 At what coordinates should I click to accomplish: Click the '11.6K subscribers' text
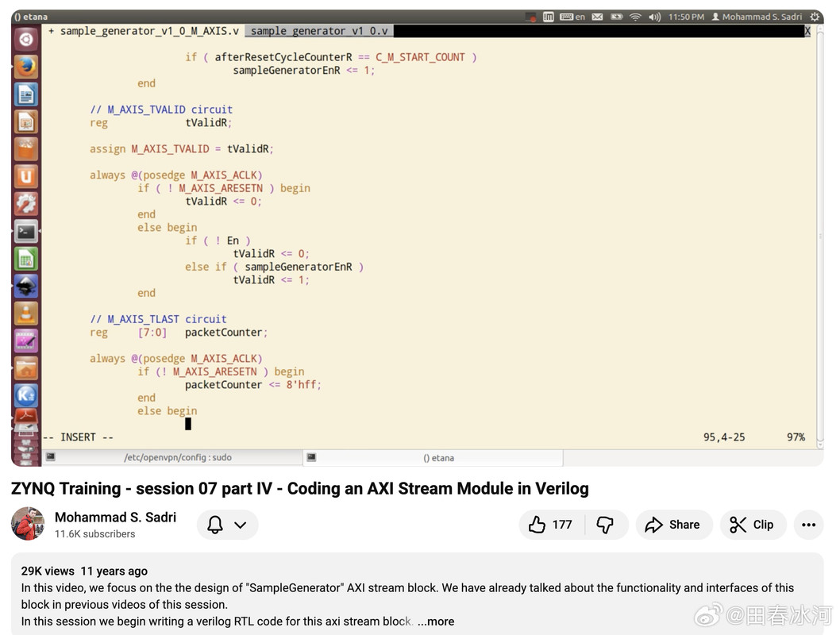[94, 534]
